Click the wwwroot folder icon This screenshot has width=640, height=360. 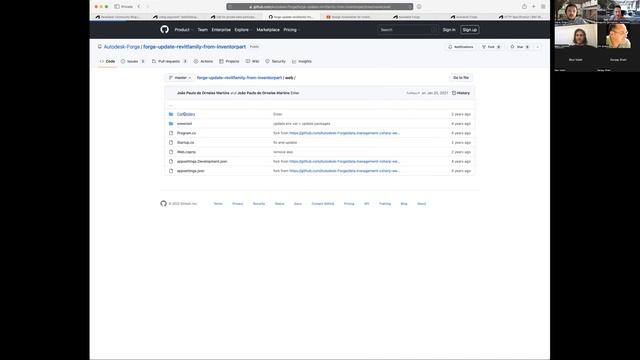pos(171,124)
